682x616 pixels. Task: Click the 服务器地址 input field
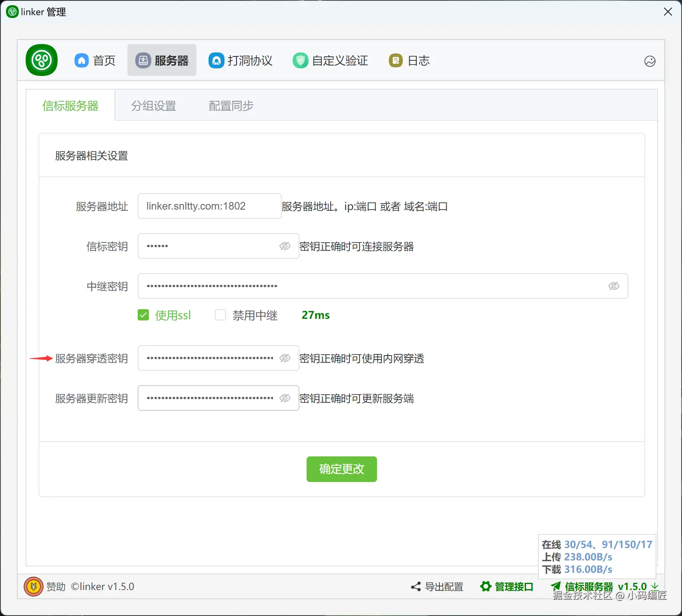(x=210, y=206)
